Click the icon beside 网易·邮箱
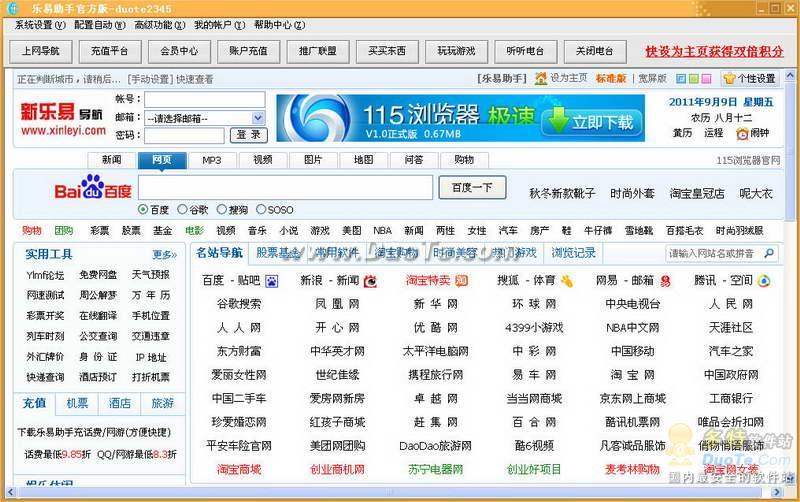The height and width of the screenshot is (502, 800). tap(665, 281)
